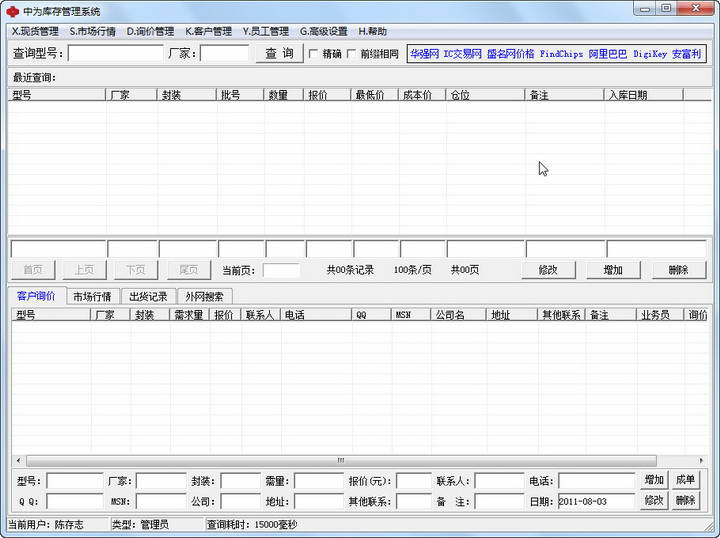Viewport: 720px width, 538px height.
Task: Open the G.高级设置 menu
Action: point(323,31)
